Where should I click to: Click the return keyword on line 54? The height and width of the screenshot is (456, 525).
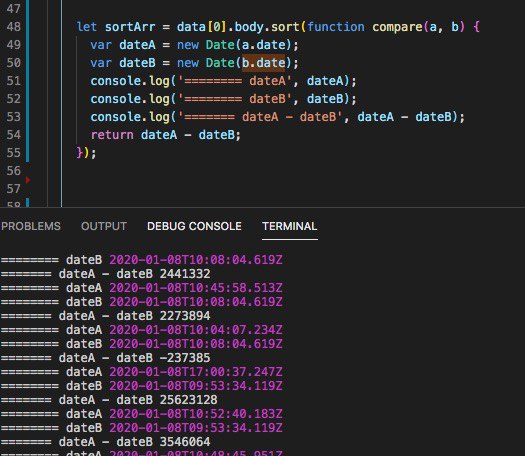point(112,135)
